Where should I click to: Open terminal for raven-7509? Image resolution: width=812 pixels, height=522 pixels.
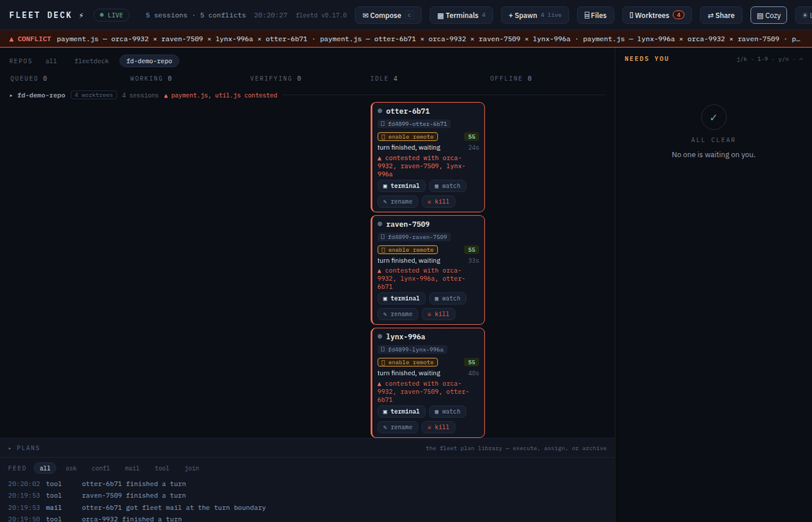[x=401, y=299]
